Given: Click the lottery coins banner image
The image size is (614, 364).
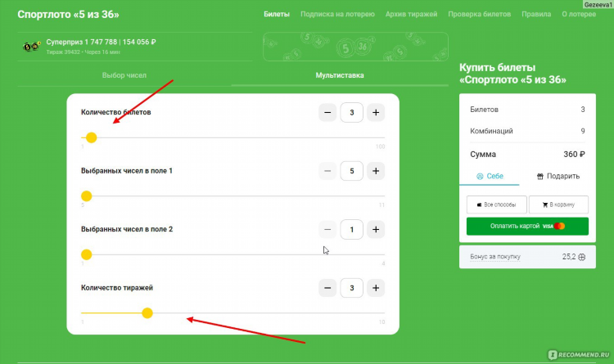Looking at the screenshot, I should [355, 47].
